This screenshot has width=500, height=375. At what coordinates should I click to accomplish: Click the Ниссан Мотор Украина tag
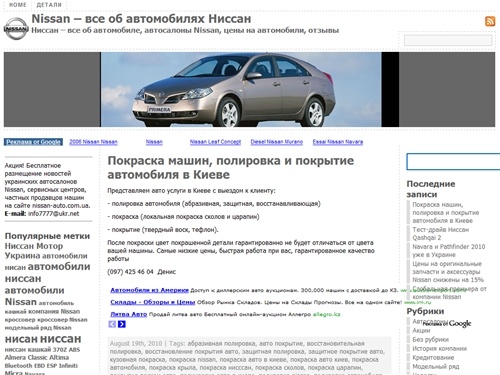click(x=34, y=251)
